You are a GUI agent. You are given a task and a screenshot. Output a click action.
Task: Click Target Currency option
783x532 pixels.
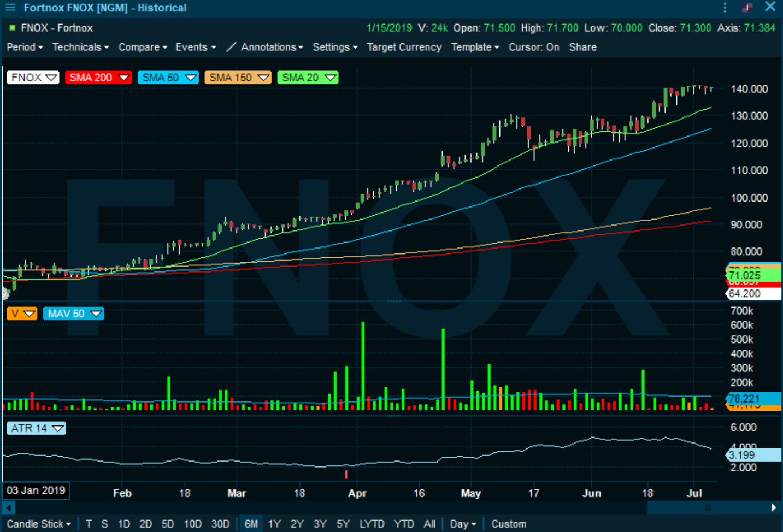(404, 47)
